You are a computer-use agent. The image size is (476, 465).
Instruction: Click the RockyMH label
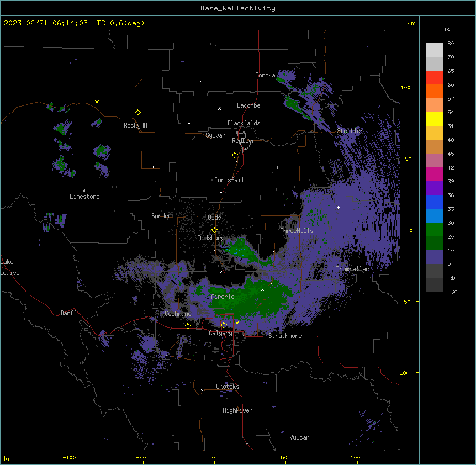pos(135,125)
